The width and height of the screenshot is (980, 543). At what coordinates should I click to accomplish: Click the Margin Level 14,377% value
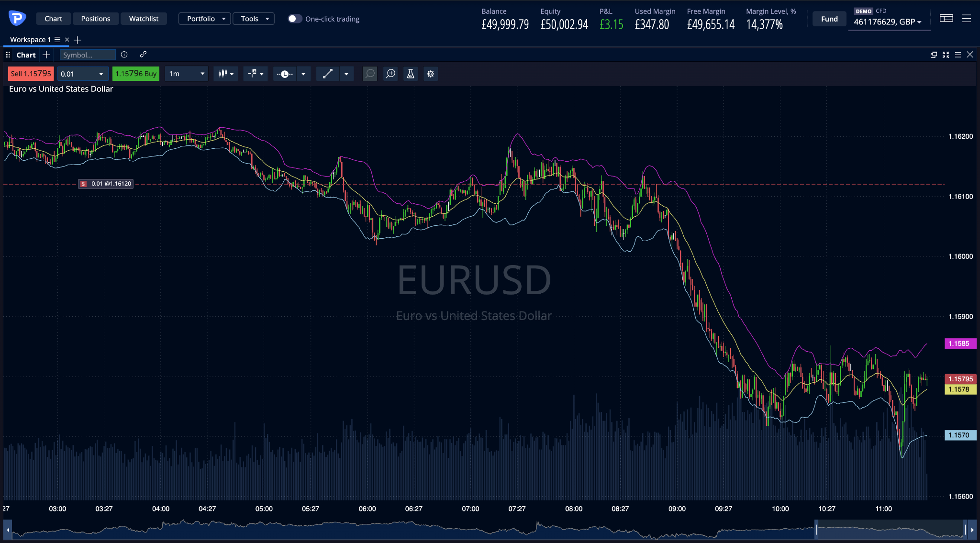pos(764,24)
